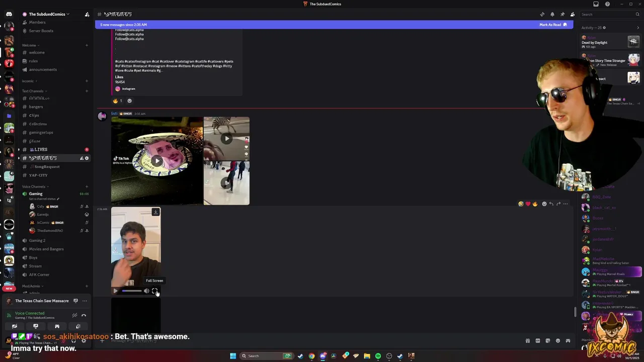Click new messages since 2:35 AM banner
Screen dimensions: 644x362
pyautogui.click(x=124, y=25)
